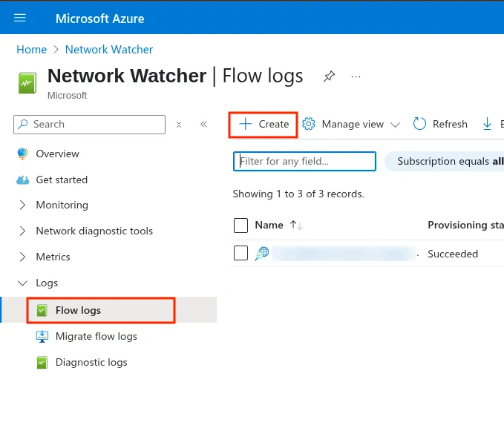Screen dimensions: 504x431
Task: Open the Azure portal hamburger menu
Action: [20, 18]
